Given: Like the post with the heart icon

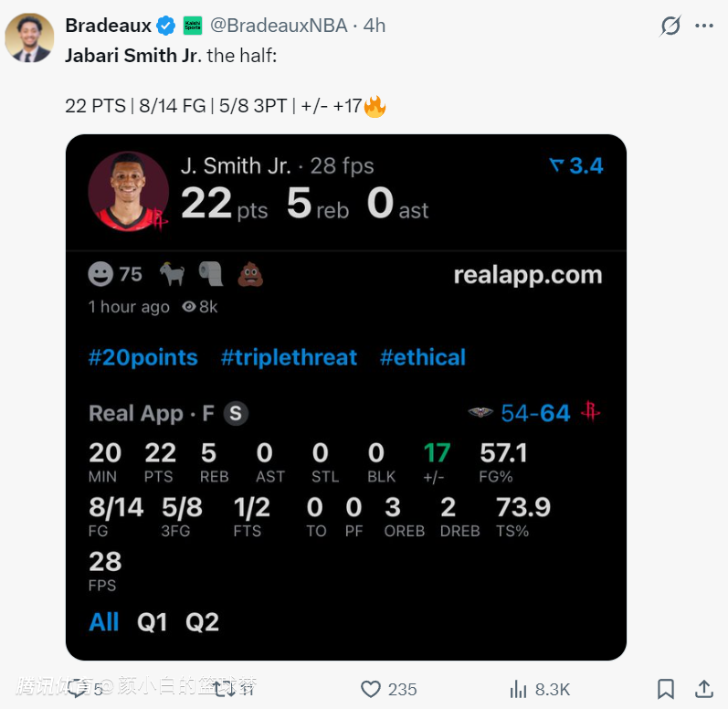Looking at the screenshot, I should pos(371,689).
